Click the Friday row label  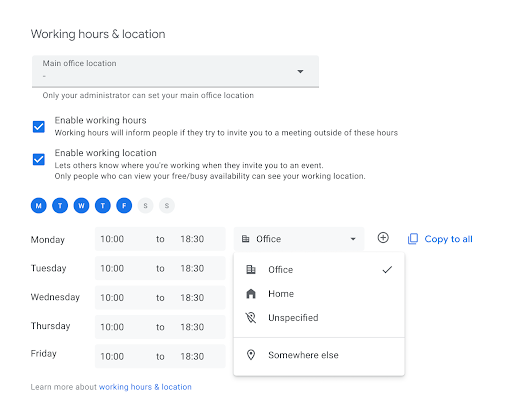44,353
